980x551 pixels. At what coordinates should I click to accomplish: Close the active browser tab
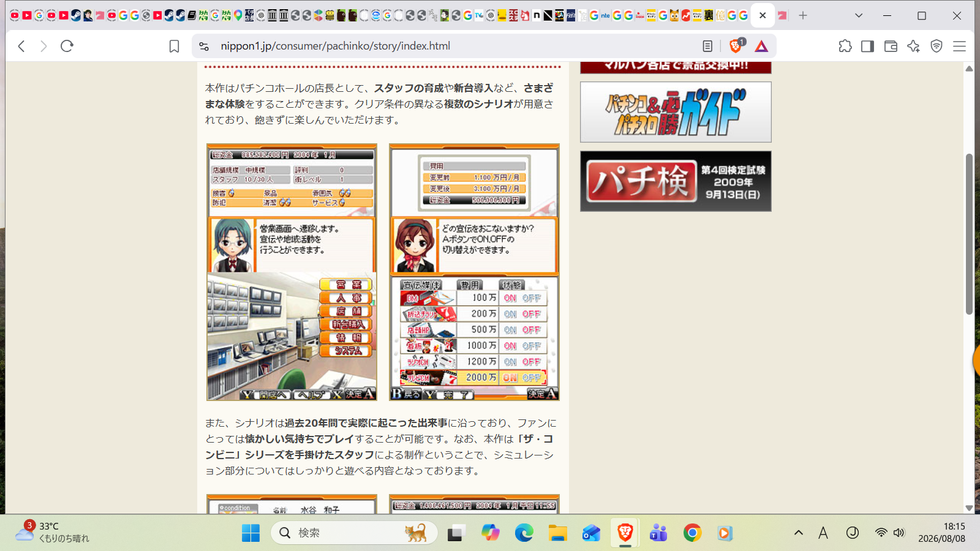pyautogui.click(x=763, y=15)
